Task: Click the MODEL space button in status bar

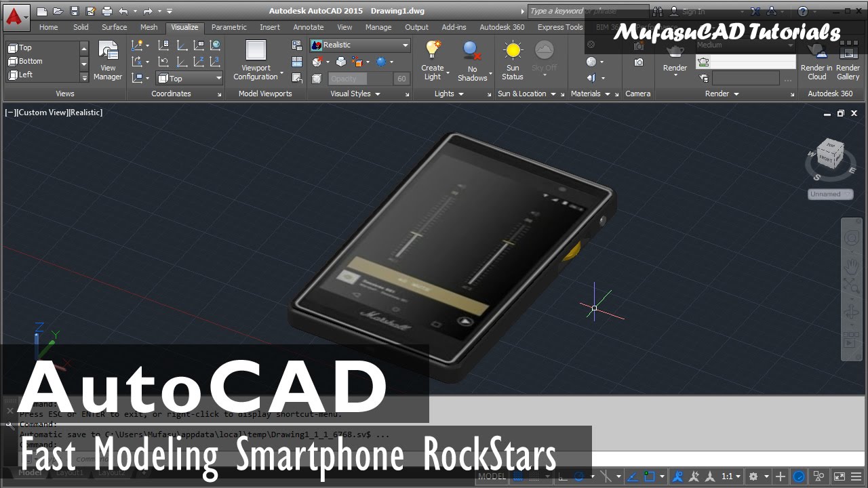Action: [x=492, y=476]
